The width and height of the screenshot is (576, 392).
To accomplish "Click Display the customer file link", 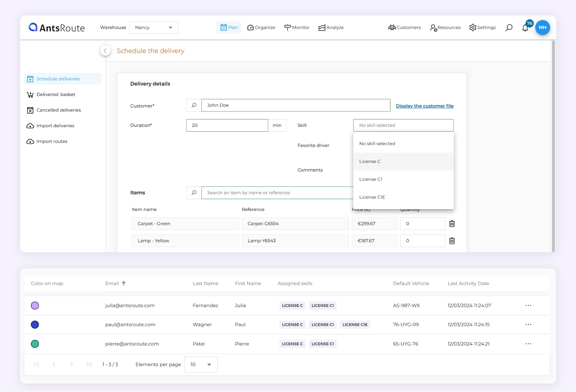I will tap(425, 106).
